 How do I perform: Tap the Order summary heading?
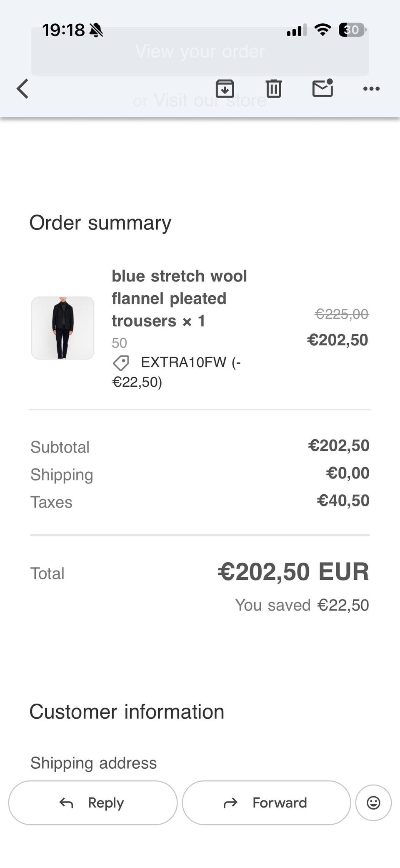(x=100, y=223)
